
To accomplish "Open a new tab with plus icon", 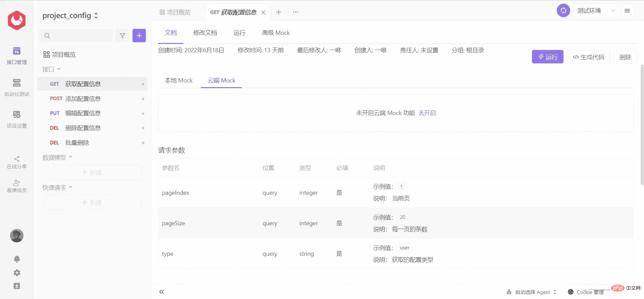I will pyautogui.click(x=279, y=12).
